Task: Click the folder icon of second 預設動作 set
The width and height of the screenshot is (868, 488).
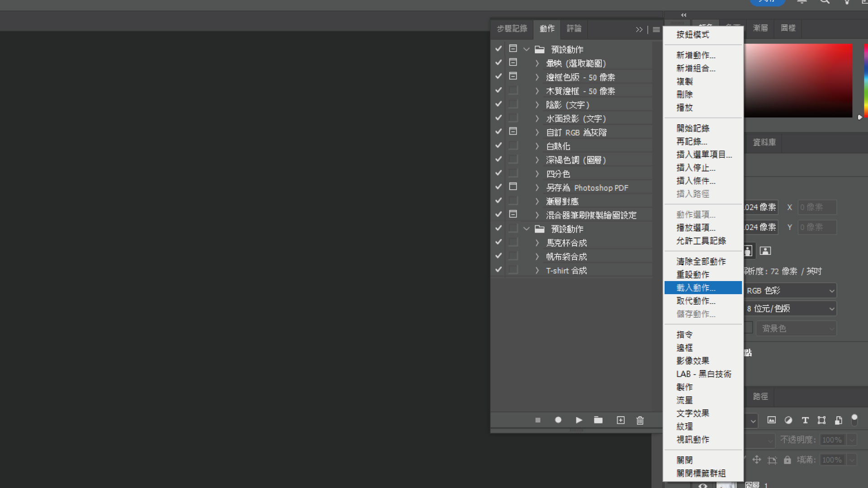Action: [540, 229]
